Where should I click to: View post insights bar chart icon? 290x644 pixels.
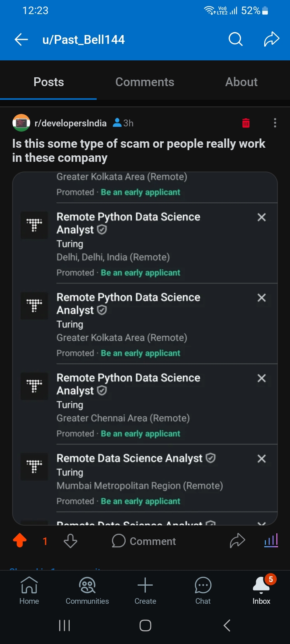coord(271,541)
